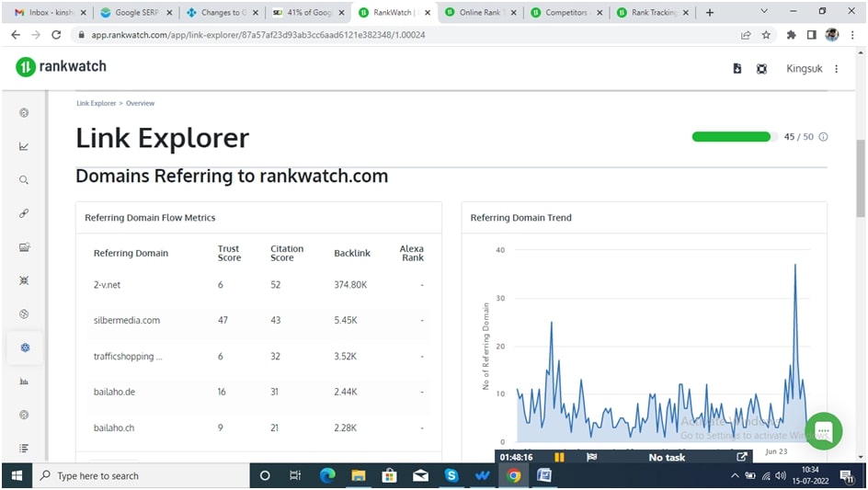
Task: Select the highlighted blue sidebar icon
Action: pyautogui.click(x=24, y=348)
